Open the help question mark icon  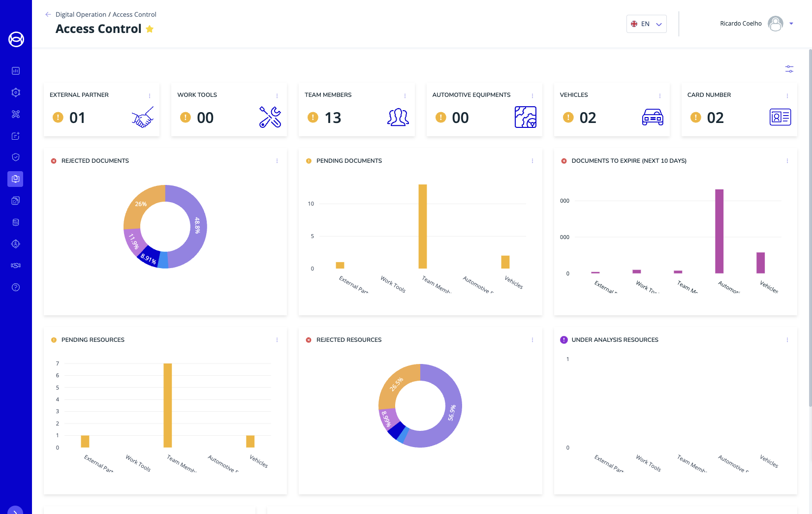[x=16, y=287]
